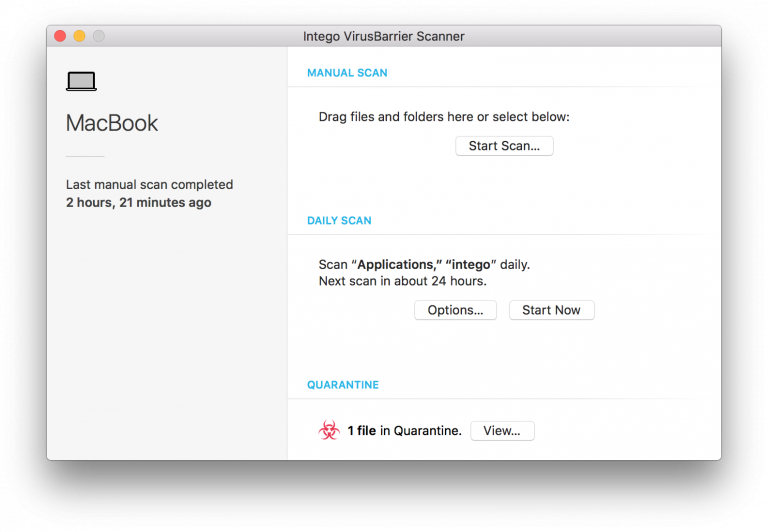The width and height of the screenshot is (768, 532).
Task: Click the QUARANTINE section header
Action: click(x=343, y=385)
